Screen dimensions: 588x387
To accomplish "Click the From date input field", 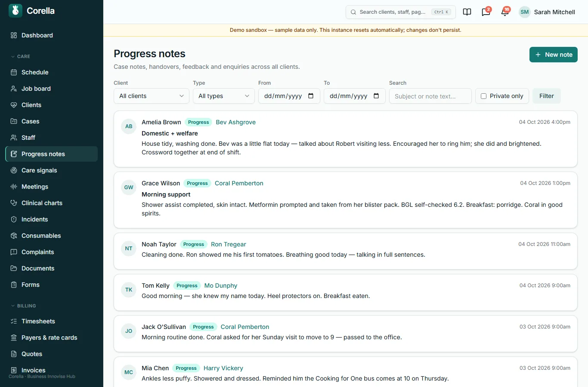I will [289, 96].
